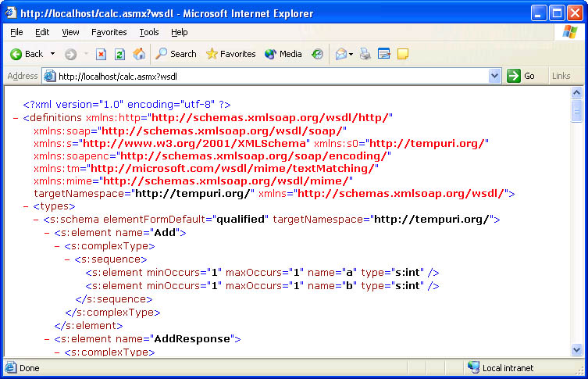588x379 pixels.
Task: Print the page with Print icon
Action: pyautogui.click(x=365, y=55)
